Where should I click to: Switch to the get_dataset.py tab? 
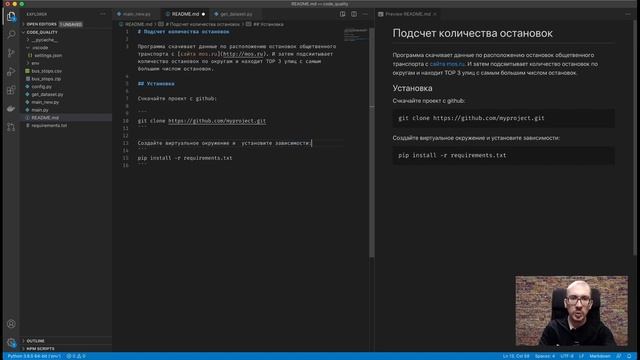[x=236, y=14]
